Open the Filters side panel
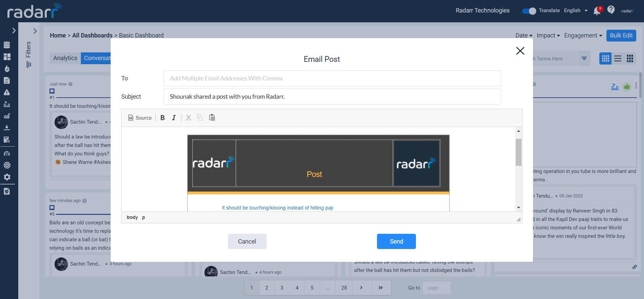The image size is (644, 299). click(28, 54)
